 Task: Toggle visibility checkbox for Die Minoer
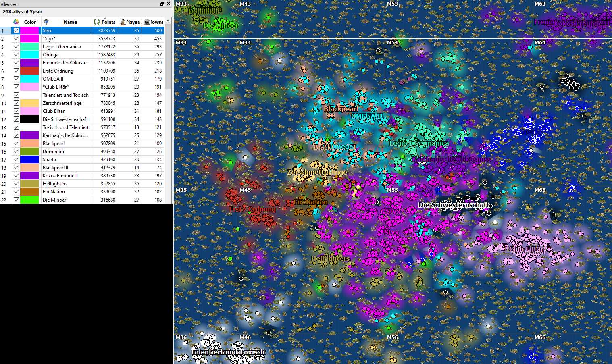coord(16,200)
